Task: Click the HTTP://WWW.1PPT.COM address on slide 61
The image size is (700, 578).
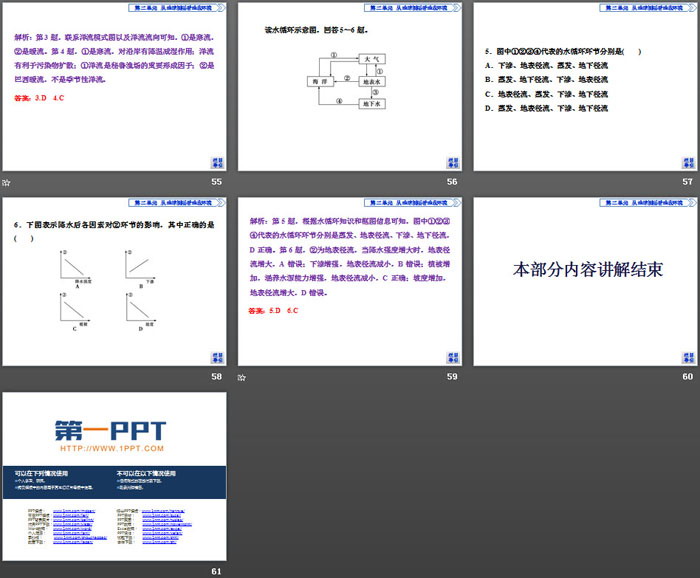Action: tap(110, 450)
